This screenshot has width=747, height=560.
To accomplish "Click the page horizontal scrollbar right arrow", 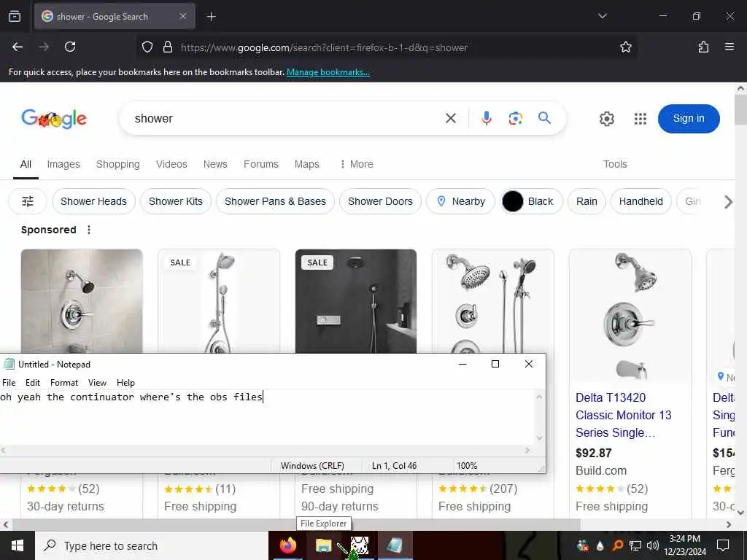I will [x=729, y=524].
